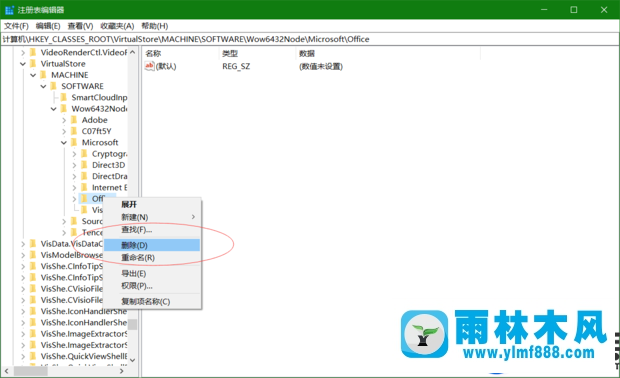Image resolution: width=620 pixels, height=378 pixels.
Task: Open the 编辑(E) menu
Action: pos(48,26)
